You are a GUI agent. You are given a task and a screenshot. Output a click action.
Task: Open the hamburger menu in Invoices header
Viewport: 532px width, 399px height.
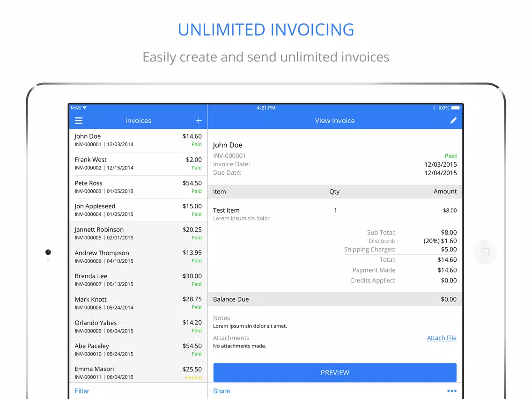point(79,120)
